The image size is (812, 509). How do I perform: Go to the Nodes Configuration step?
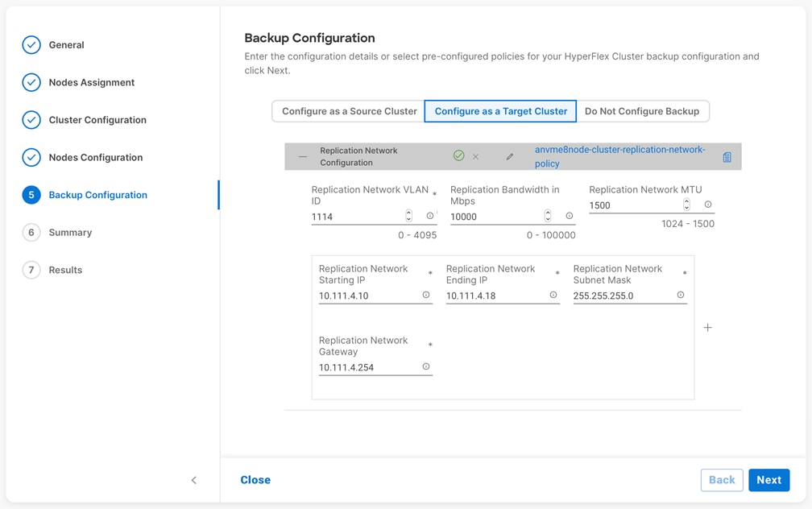pyautogui.click(x=96, y=157)
